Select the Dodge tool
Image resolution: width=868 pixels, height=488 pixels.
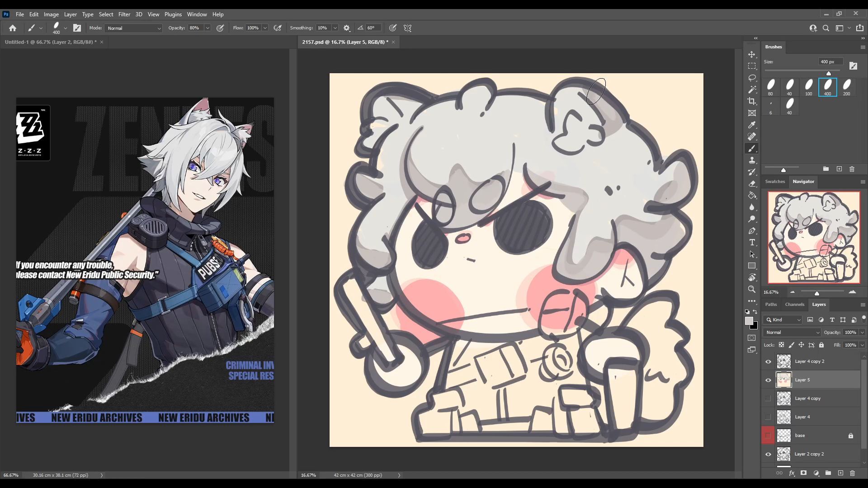(x=752, y=219)
